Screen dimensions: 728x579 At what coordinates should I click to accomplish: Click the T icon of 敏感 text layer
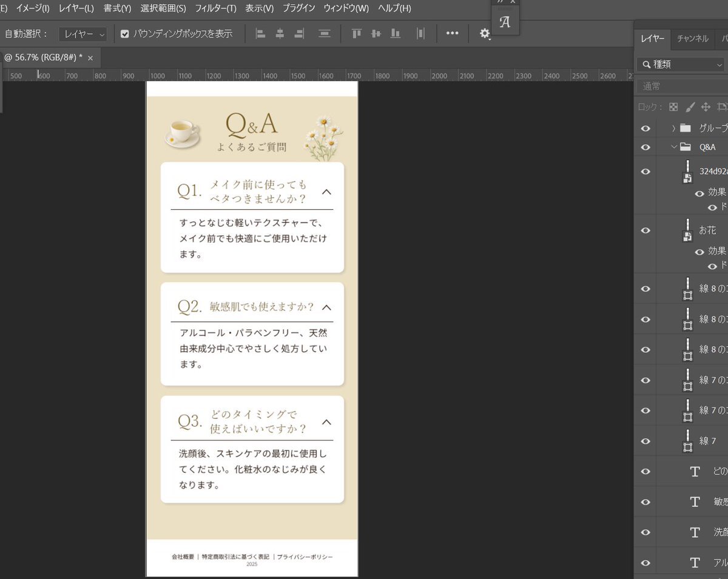(x=695, y=501)
